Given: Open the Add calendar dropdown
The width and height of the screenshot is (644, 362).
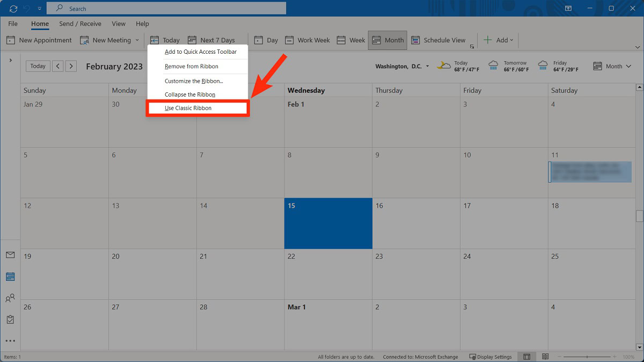Looking at the screenshot, I should (x=499, y=40).
